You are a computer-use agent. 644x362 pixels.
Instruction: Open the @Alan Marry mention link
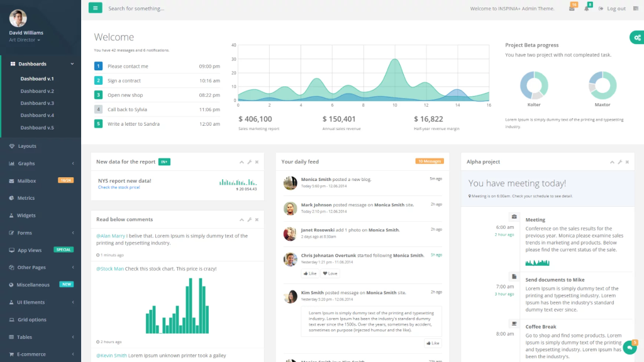pyautogui.click(x=111, y=236)
